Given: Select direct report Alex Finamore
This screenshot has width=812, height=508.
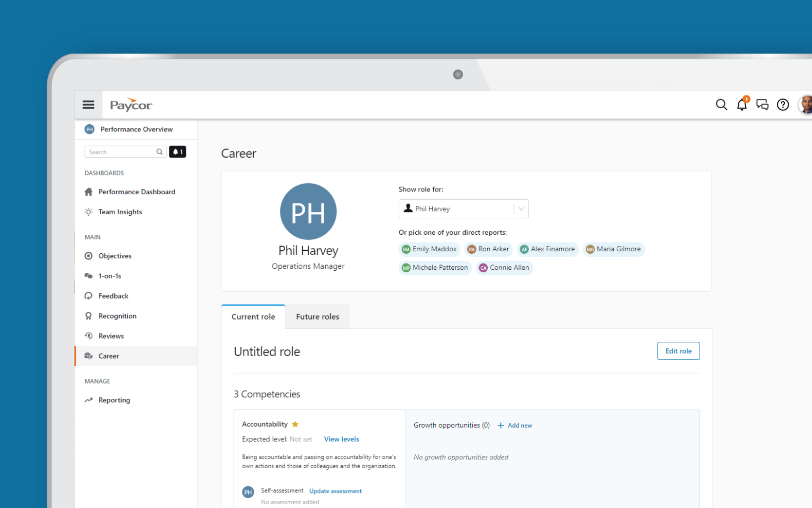Looking at the screenshot, I should (x=548, y=249).
